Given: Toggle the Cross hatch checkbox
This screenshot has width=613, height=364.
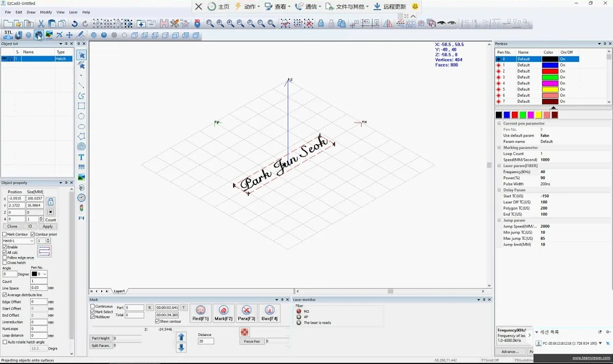Looking at the screenshot, I should [5, 263].
